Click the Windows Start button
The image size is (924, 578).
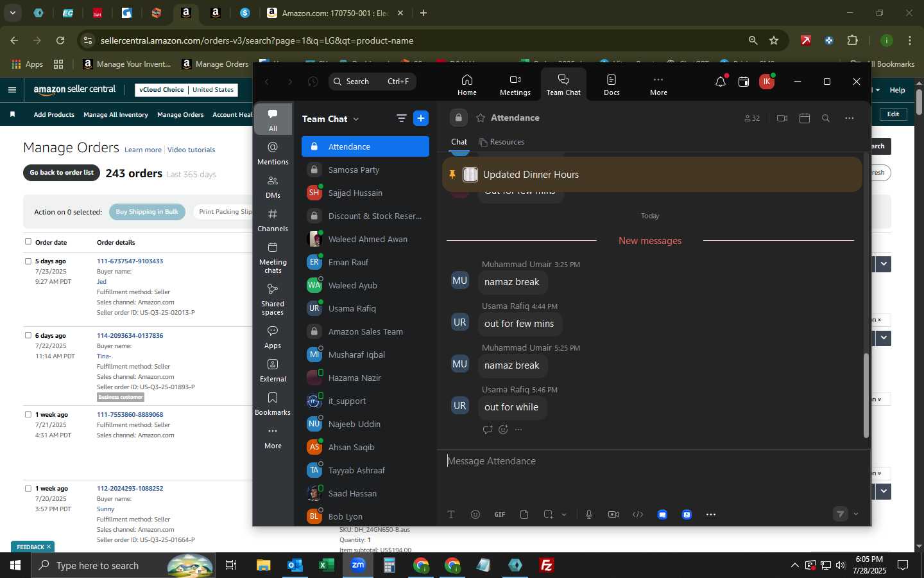coord(15,565)
